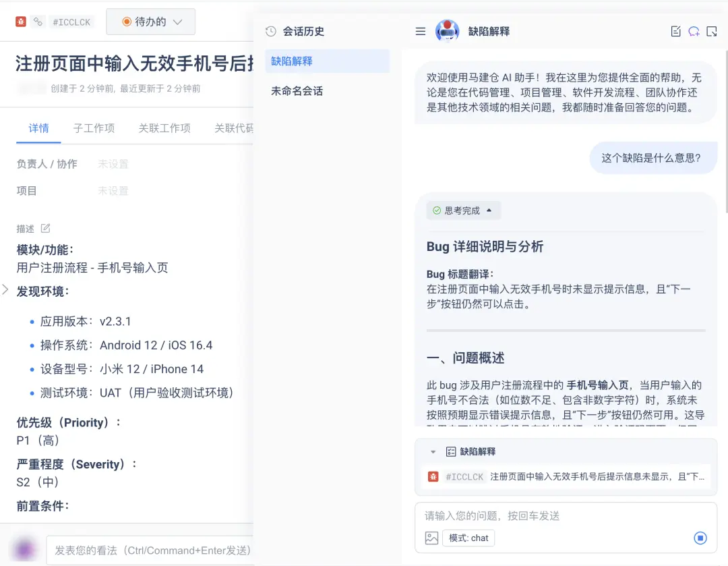Start a new chat with the bubble-plus icon
This screenshot has height=566, width=728.
coord(694,31)
